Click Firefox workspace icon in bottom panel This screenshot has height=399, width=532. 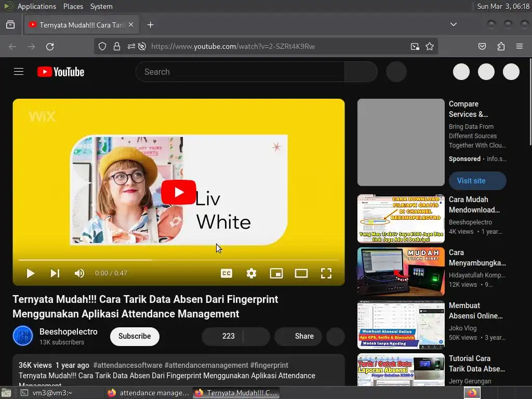[472, 393]
